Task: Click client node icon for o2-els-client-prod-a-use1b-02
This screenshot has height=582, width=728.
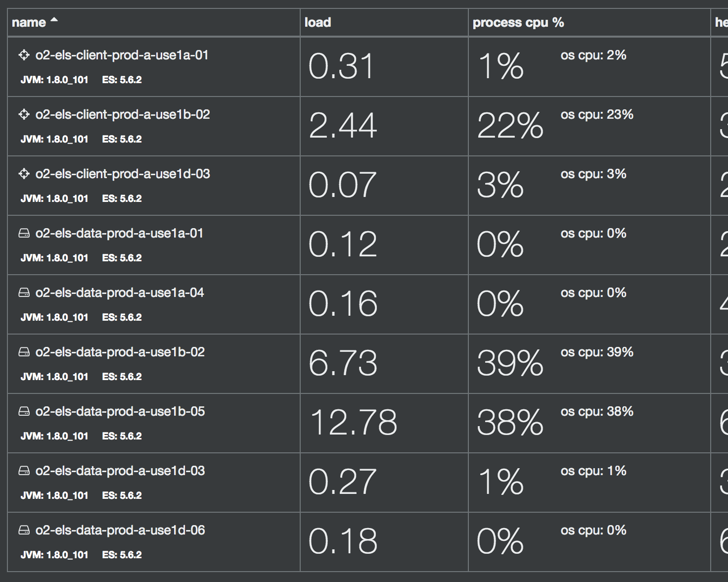Action: [24, 114]
